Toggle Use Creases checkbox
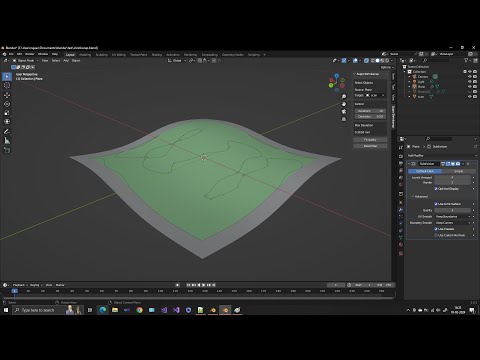Screen dimensions: 480x360 coord(436,229)
